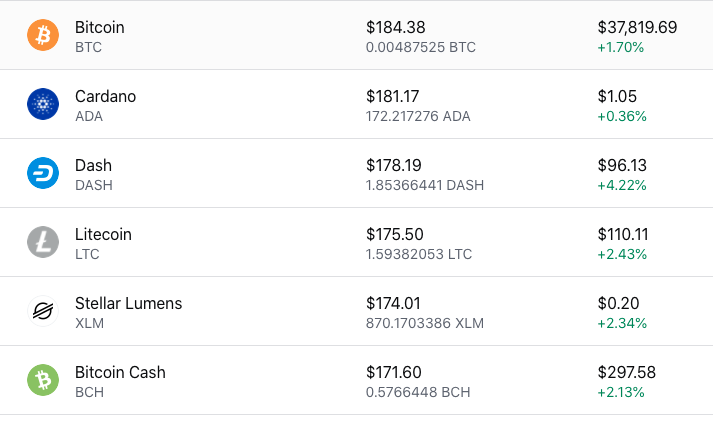The image size is (713, 424).
Task: Click the 172.217276 ADA holding amount
Action: click(x=418, y=116)
